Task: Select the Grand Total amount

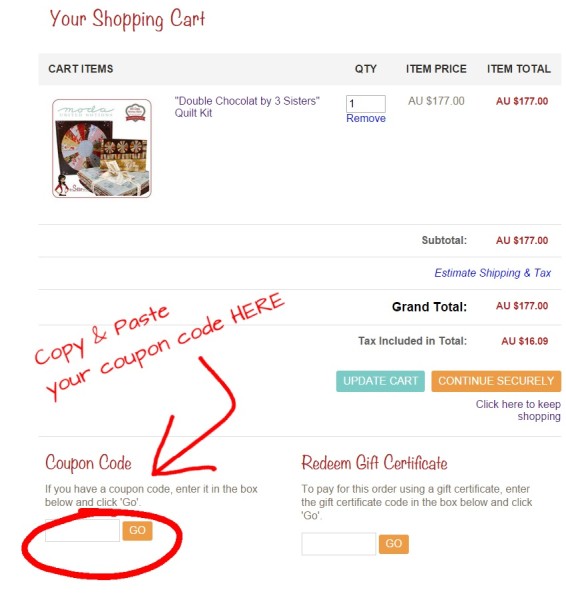Action: (522, 306)
